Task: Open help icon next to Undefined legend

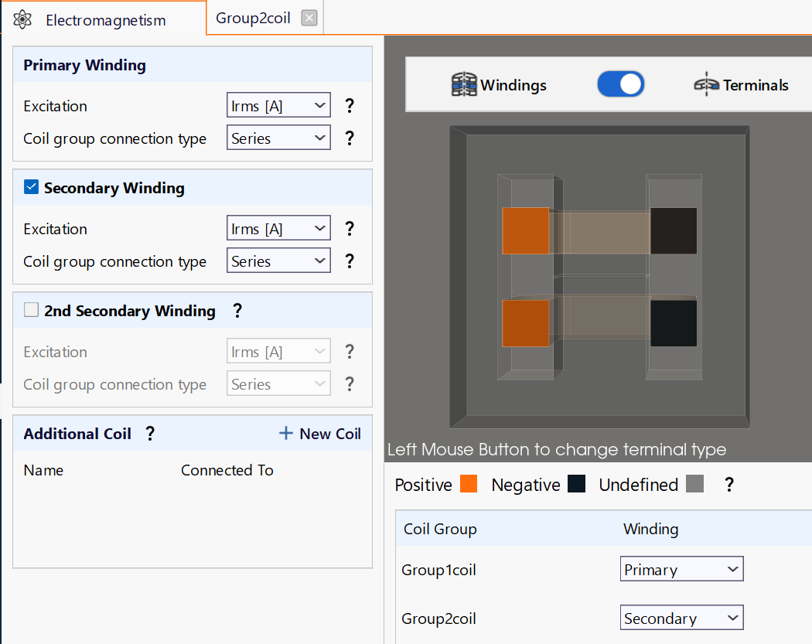Action: 729,485
